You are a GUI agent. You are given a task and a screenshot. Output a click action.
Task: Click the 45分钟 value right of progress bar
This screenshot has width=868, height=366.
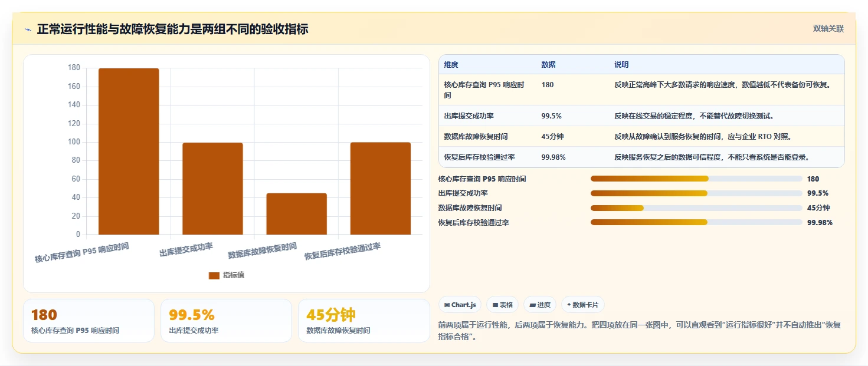(x=818, y=207)
